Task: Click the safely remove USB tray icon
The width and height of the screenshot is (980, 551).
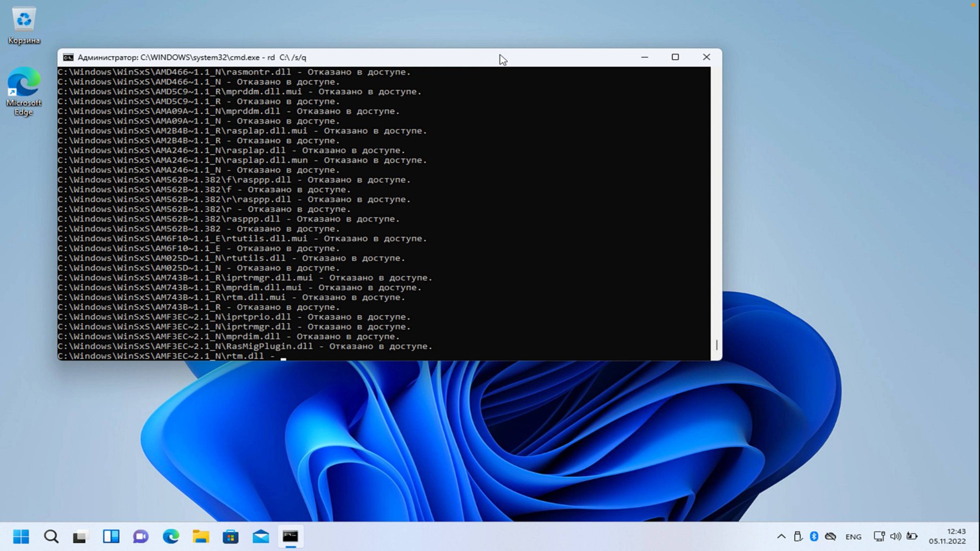Action: [798, 536]
